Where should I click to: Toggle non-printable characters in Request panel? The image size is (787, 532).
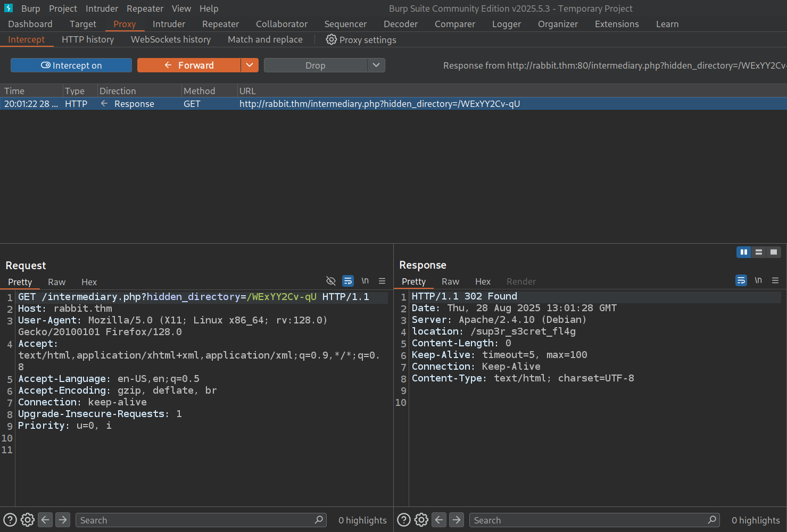tap(365, 281)
